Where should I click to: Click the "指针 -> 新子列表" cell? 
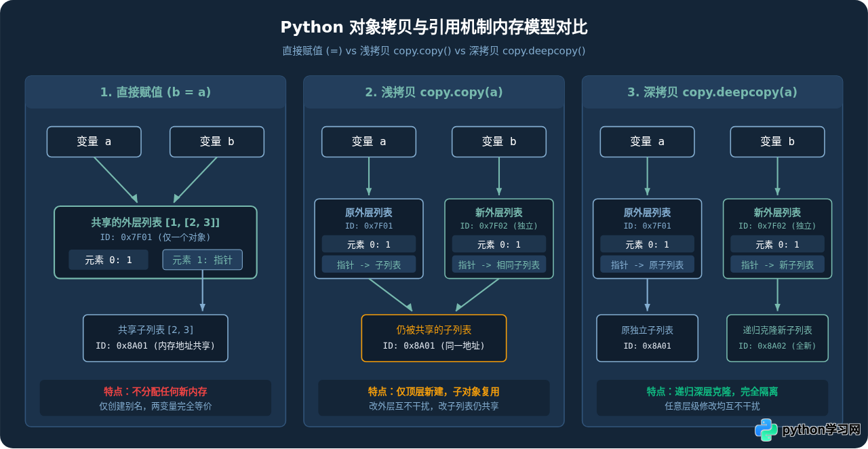point(777,265)
